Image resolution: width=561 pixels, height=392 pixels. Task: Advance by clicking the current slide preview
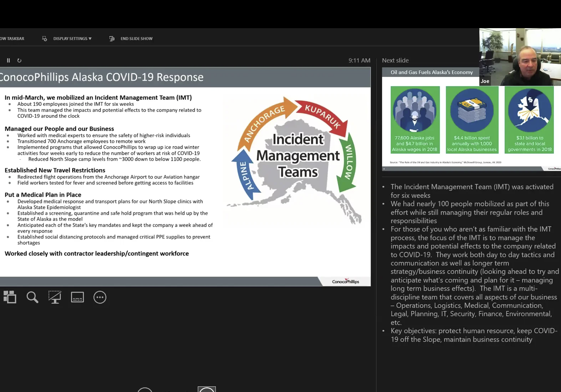(185, 176)
